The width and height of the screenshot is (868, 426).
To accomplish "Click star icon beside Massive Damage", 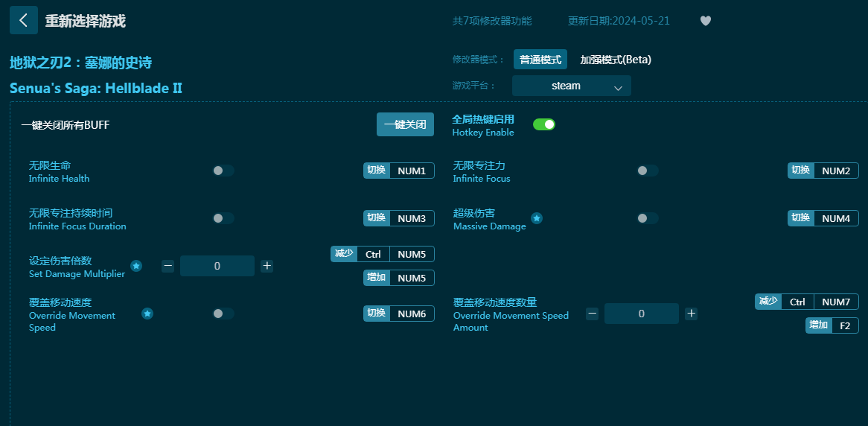I will pyautogui.click(x=537, y=218).
